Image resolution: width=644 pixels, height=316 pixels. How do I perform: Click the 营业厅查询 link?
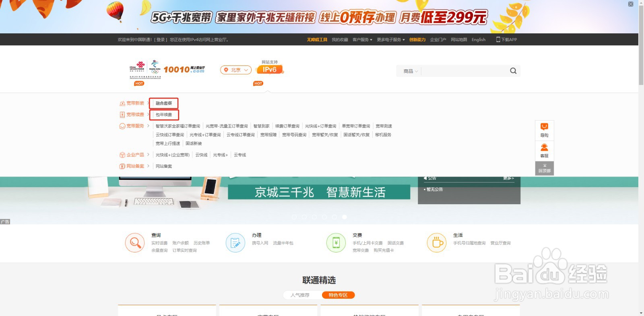pyautogui.click(x=500, y=243)
